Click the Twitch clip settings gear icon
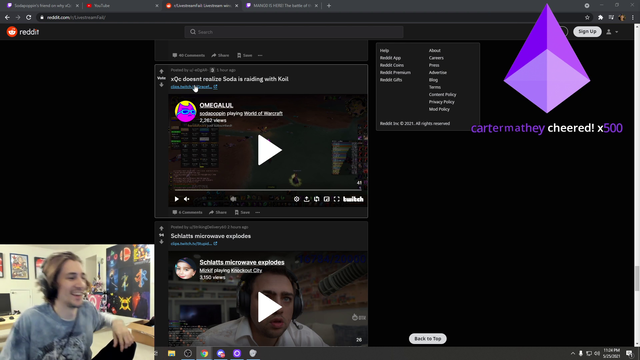Viewport: 640px width, 360px height. tap(296, 199)
